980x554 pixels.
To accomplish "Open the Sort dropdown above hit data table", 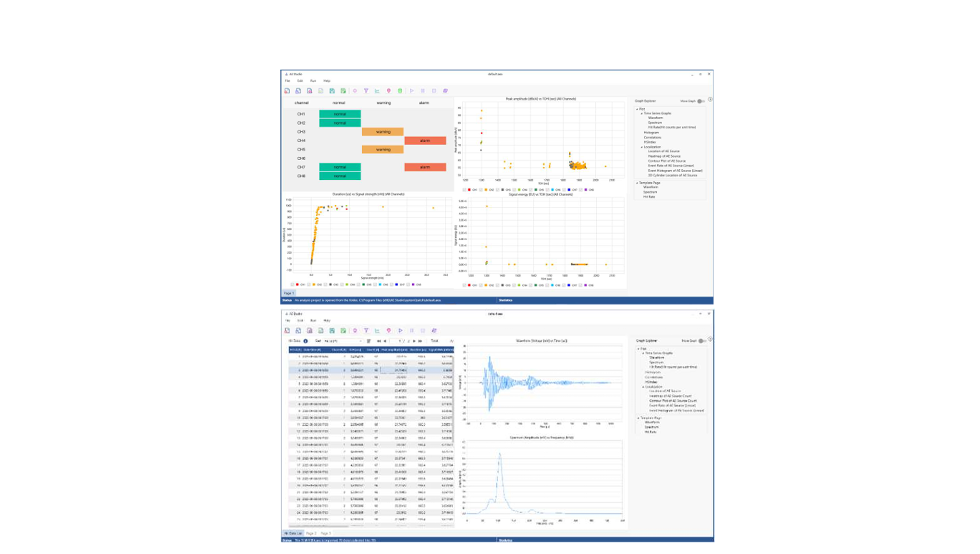I will [x=344, y=341].
